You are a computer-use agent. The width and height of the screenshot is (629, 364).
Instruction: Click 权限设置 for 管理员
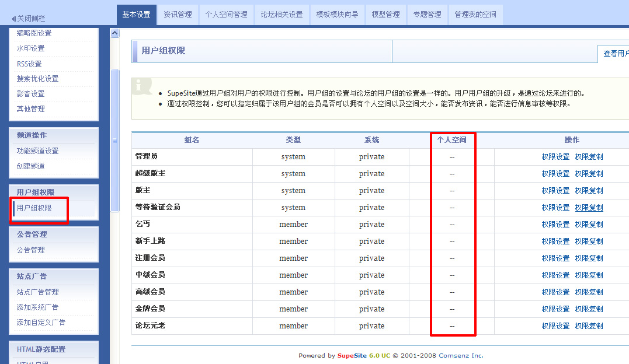pyautogui.click(x=555, y=157)
